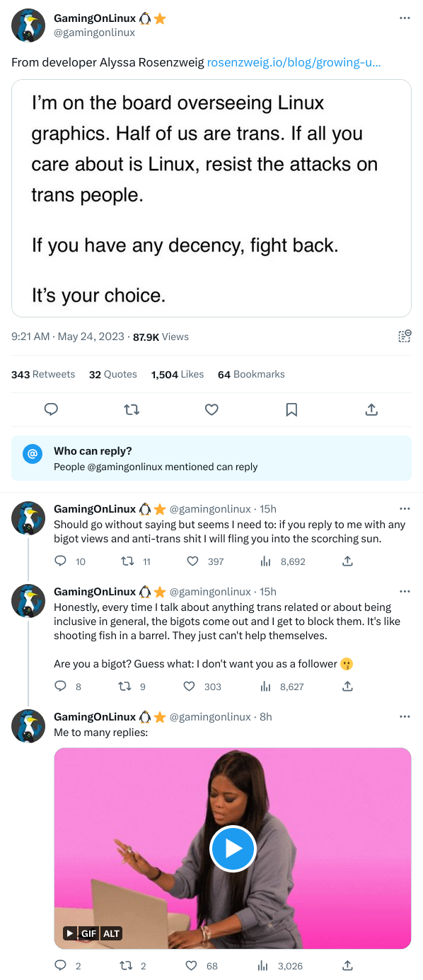Click the reply icon under the main tweet
The image size is (423, 980).
51,409
